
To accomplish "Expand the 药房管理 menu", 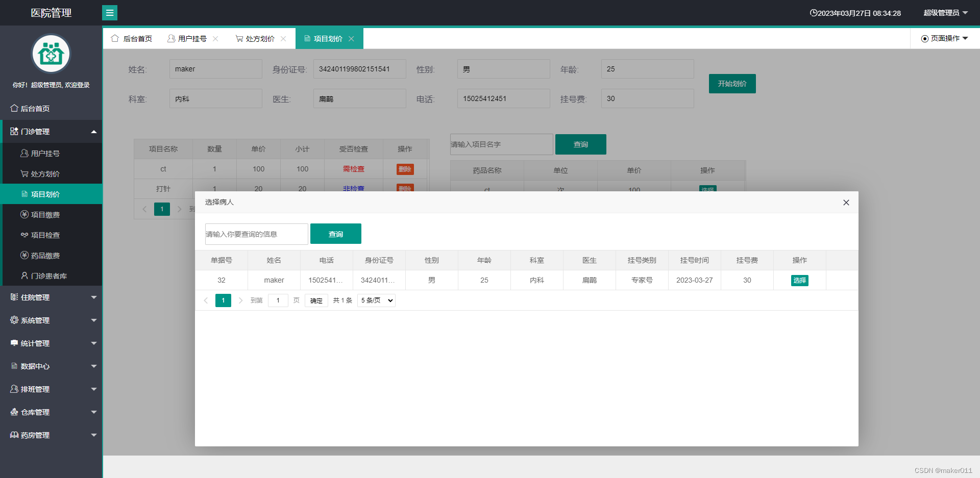I will (x=51, y=435).
